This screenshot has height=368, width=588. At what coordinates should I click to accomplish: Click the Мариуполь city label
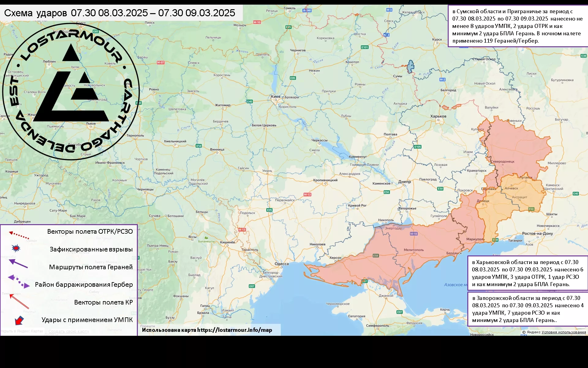point(475,239)
